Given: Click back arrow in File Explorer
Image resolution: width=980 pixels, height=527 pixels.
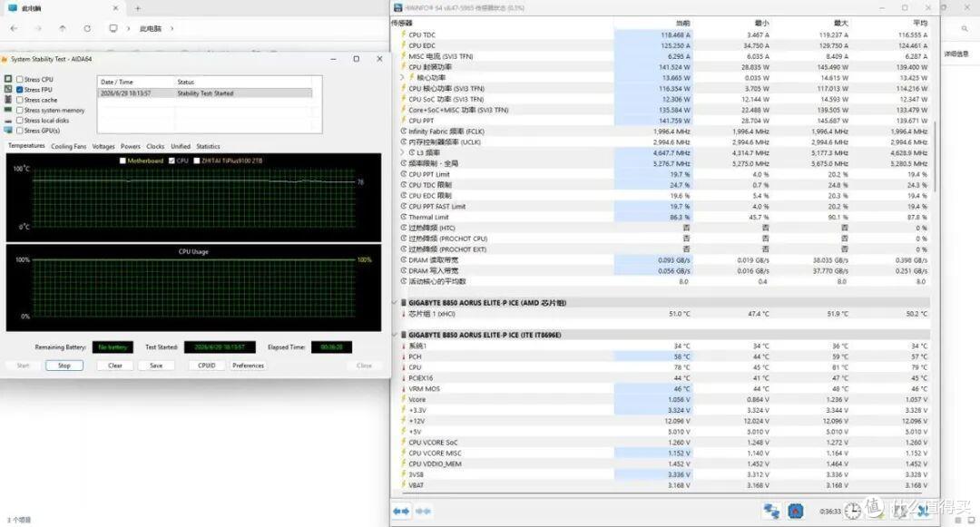Looking at the screenshot, I should click(x=14, y=29).
